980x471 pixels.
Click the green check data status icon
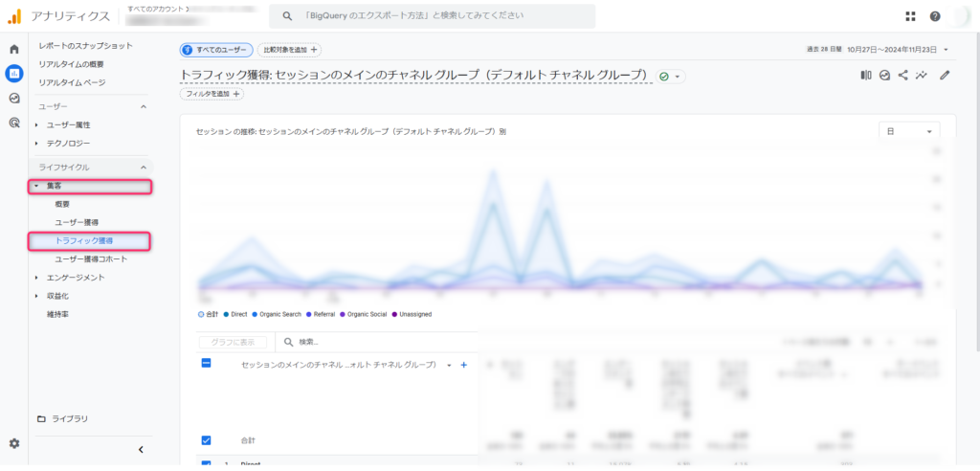pos(664,77)
